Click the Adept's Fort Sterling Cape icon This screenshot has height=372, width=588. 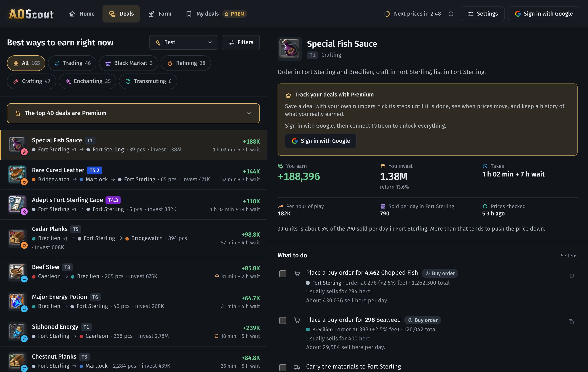(x=17, y=204)
